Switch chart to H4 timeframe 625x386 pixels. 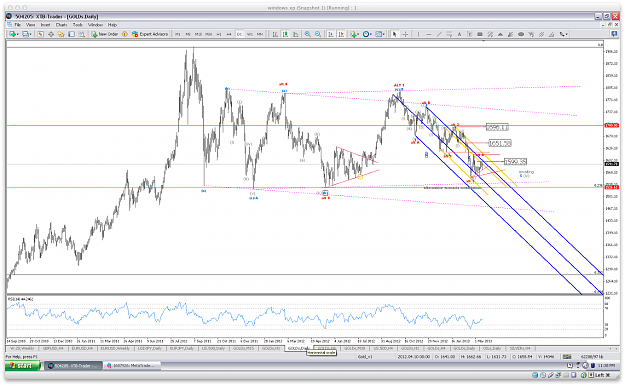(x=229, y=34)
